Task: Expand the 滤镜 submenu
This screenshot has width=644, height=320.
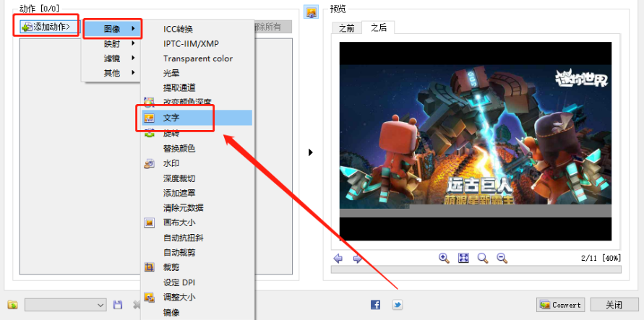Action: click(113, 59)
